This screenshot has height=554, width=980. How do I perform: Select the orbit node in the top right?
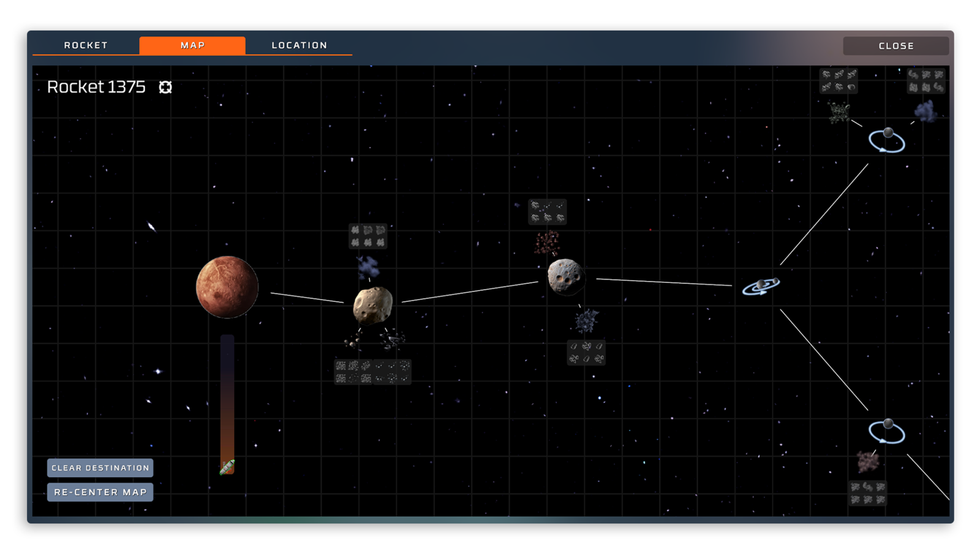click(886, 140)
